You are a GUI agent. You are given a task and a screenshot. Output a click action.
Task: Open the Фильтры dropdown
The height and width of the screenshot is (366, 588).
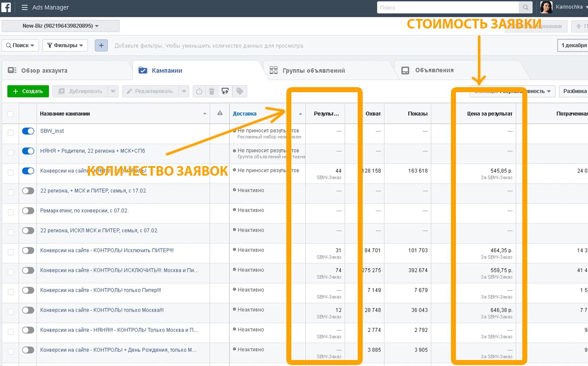click(x=65, y=45)
